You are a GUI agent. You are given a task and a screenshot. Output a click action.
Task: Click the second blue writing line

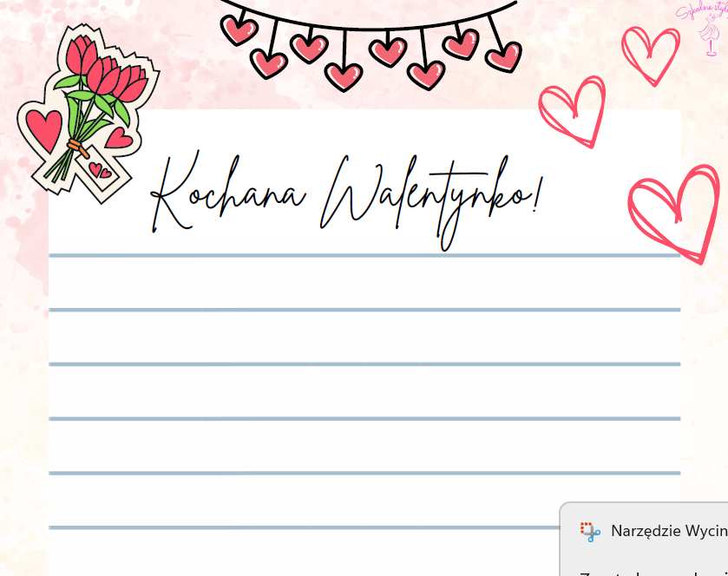364,309
